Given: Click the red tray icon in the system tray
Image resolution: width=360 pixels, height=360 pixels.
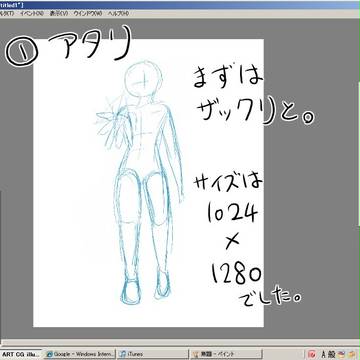Looking at the screenshot, I should (x=312, y=354).
